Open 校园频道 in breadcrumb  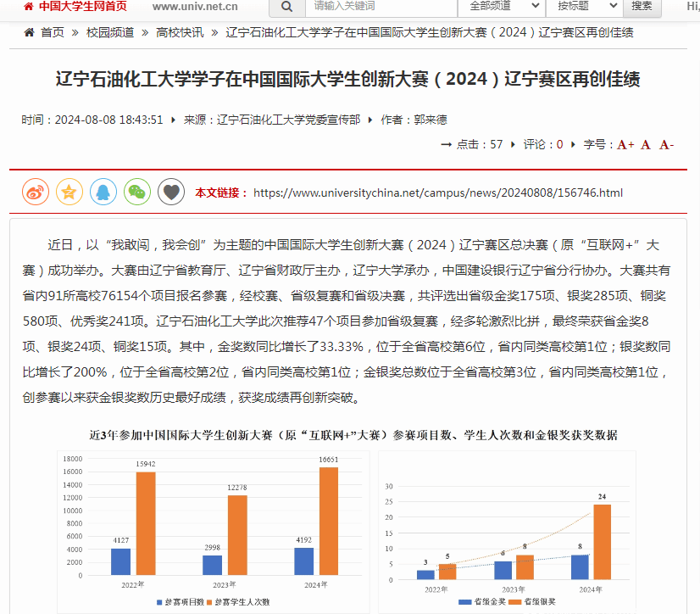(110, 32)
